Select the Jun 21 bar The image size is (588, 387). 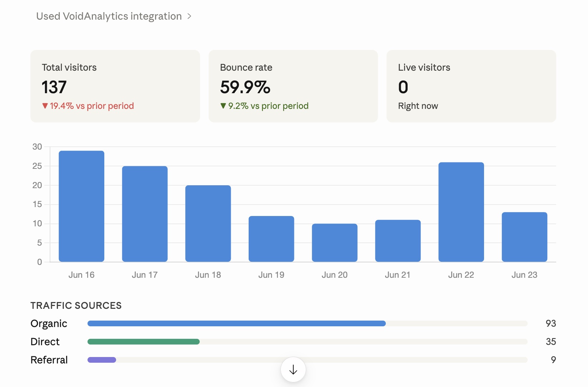point(398,241)
